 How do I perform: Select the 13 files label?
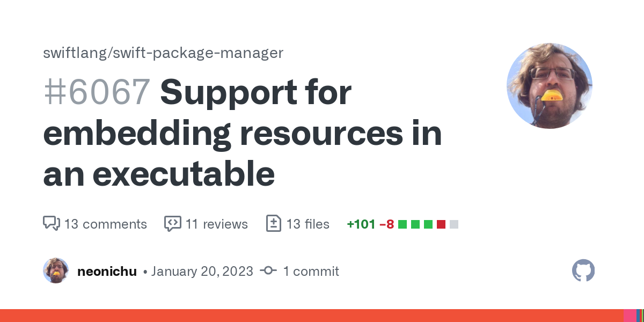[x=308, y=224]
